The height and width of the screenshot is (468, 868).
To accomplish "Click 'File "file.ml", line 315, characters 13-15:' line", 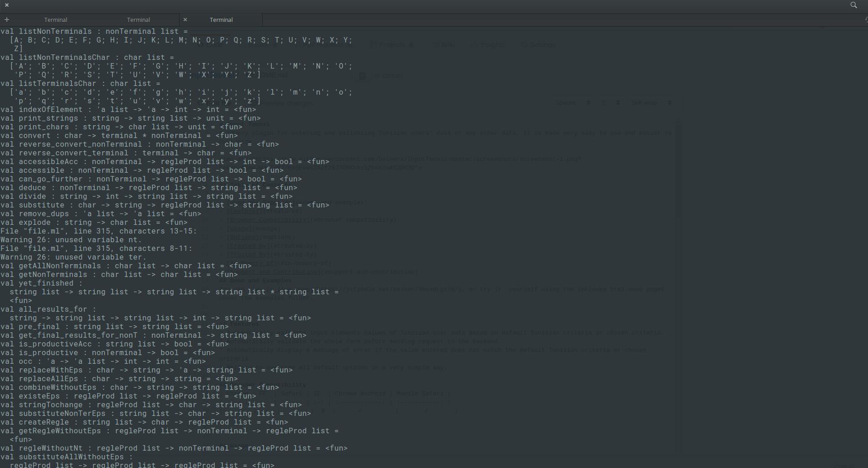I will [x=99, y=231].
